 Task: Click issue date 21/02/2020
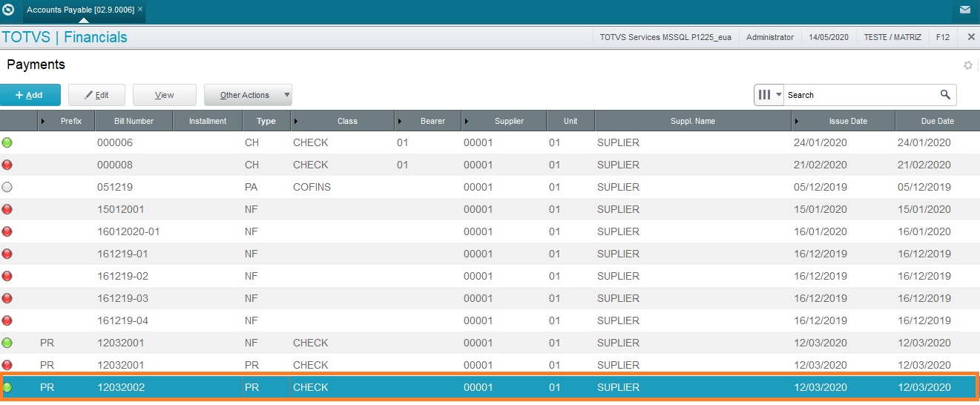pyautogui.click(x=820, y=165)
